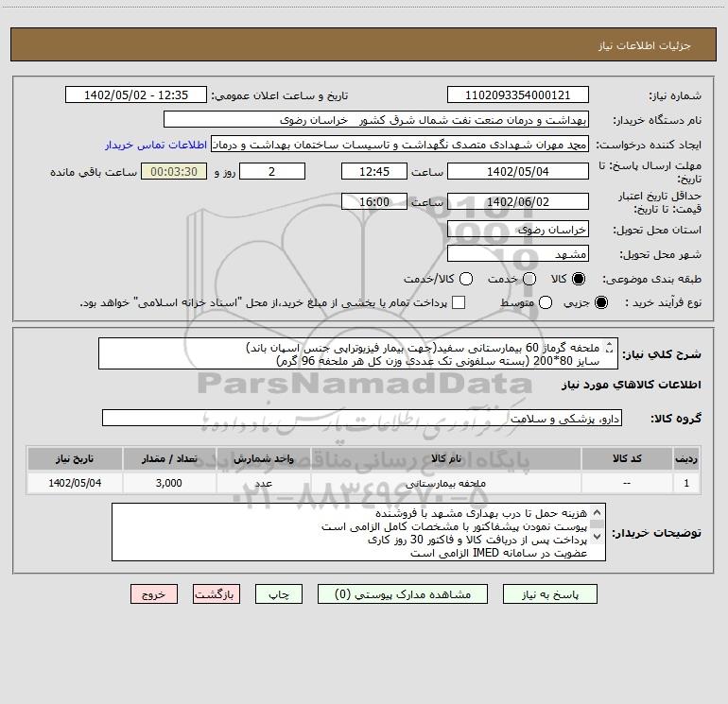This screenshot has width=728, height=704.
Task: Click the remaining days field showing 2
Action: [272, 171]
